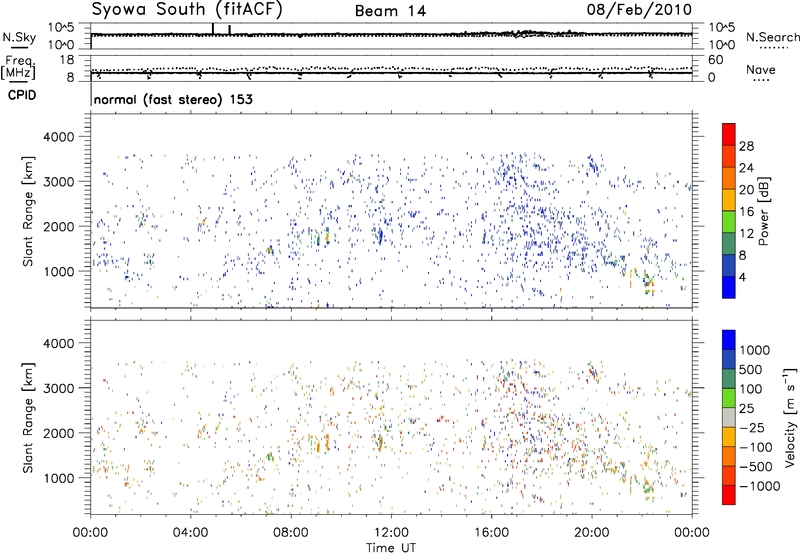Click the '18' frequency axis value

[x=67, y=60]
